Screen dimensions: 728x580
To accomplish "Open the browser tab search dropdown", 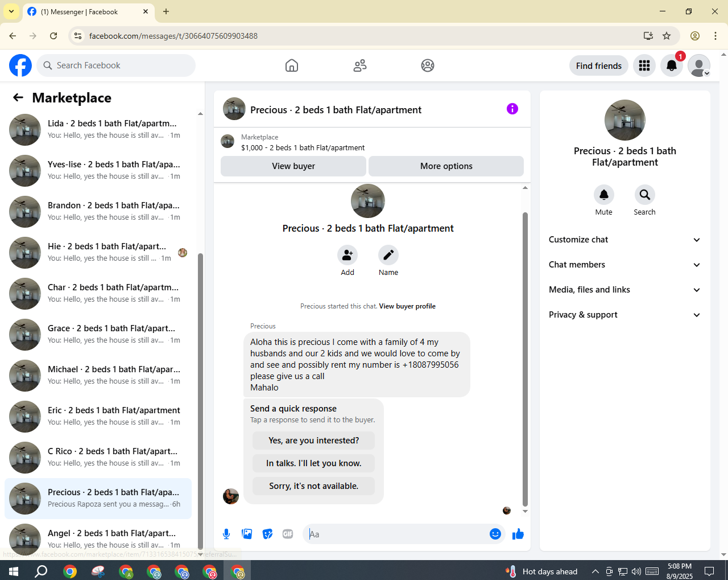I will [11, 11].
